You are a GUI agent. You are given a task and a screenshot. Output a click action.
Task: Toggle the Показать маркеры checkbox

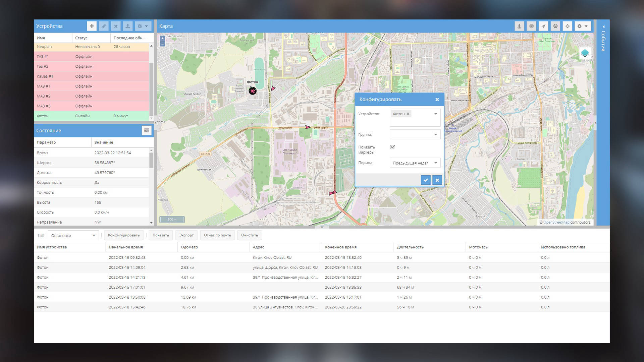(392, 147)
